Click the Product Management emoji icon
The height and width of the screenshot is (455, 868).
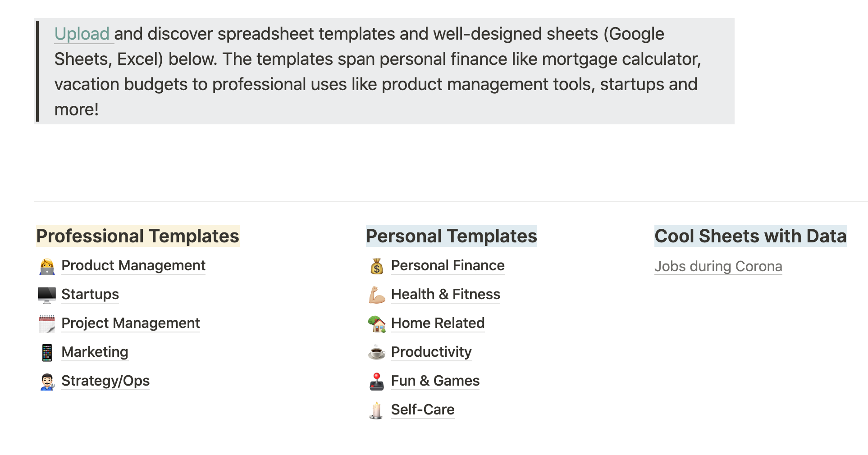point(47,266)
